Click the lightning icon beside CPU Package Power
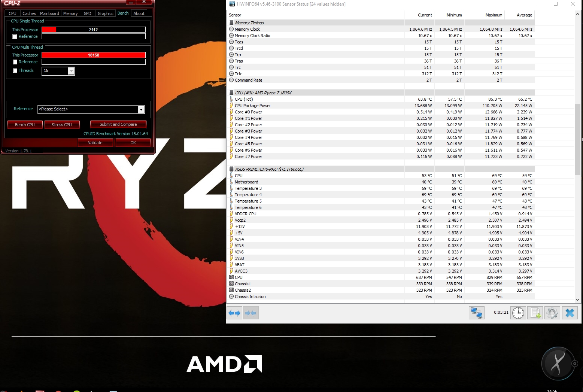583x392 pixels. pos(231,106)
